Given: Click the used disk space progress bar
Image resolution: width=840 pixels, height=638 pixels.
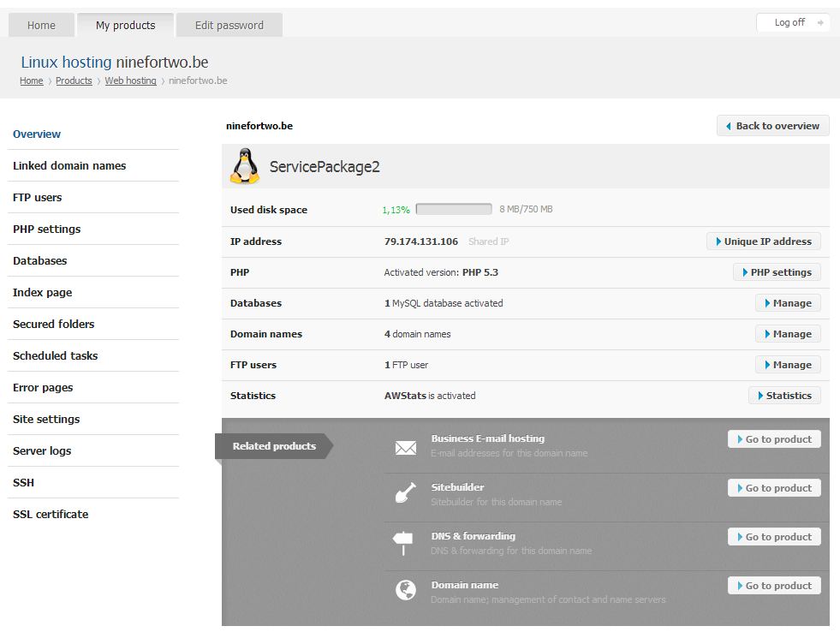Looking at the screenshot, I should [454, 209].
